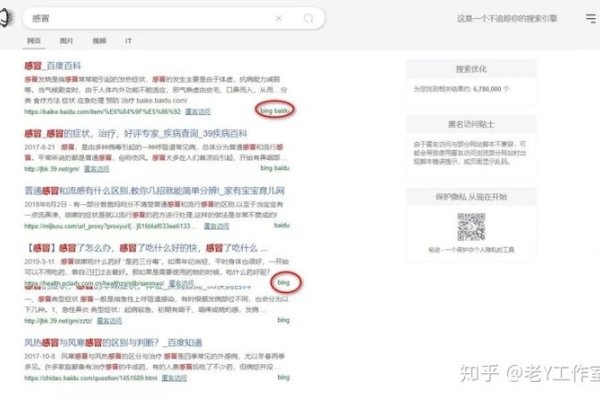
Task: Click 匿名访问 beside the mijisou.com url_proxy link
Action: tap(217, 226)
